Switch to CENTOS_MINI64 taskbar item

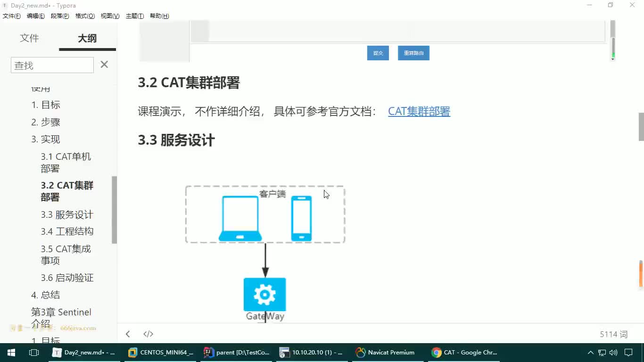161,353
